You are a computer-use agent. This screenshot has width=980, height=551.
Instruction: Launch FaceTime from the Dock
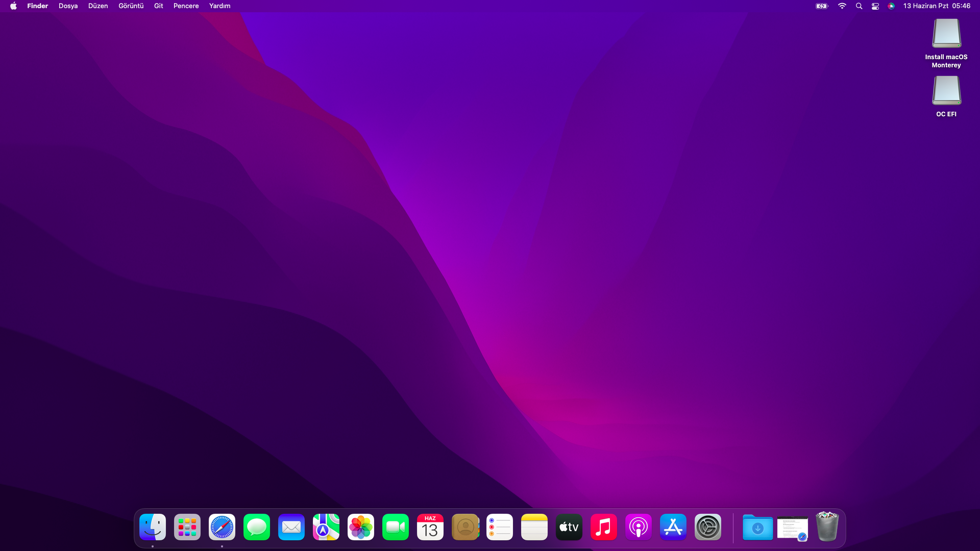[x=396, y=527]
